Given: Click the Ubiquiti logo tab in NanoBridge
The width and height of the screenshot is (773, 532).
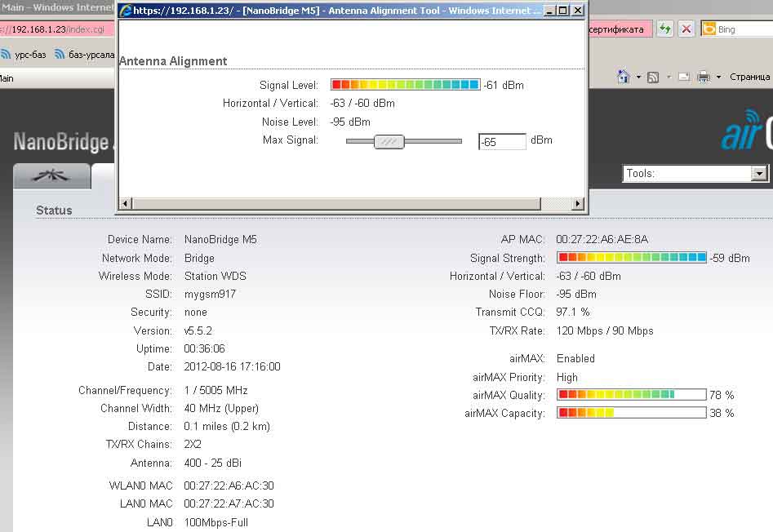Looking at the screenshot, I should coord(51,176).
